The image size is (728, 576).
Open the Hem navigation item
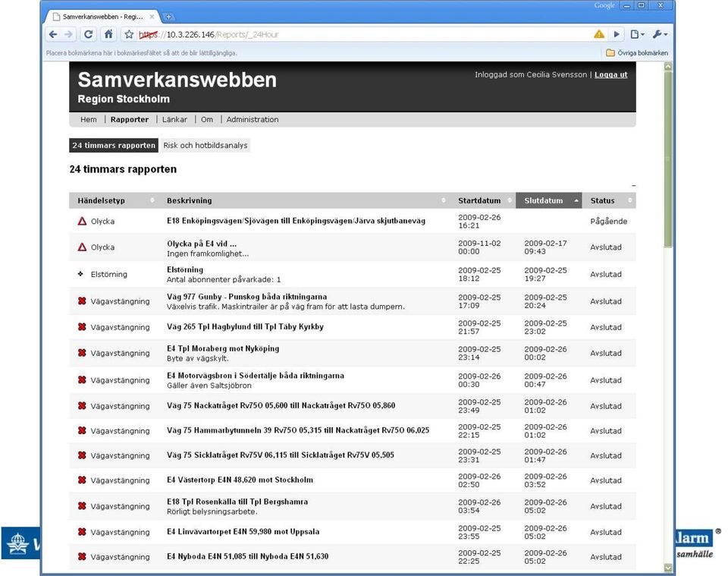[x=89, y=119]
